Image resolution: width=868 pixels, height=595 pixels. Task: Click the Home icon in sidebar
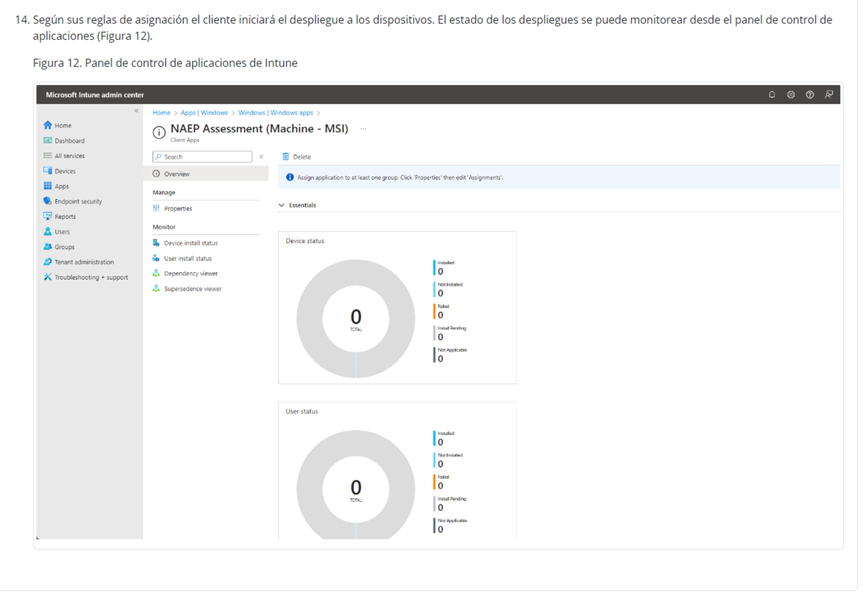[48, 125]
